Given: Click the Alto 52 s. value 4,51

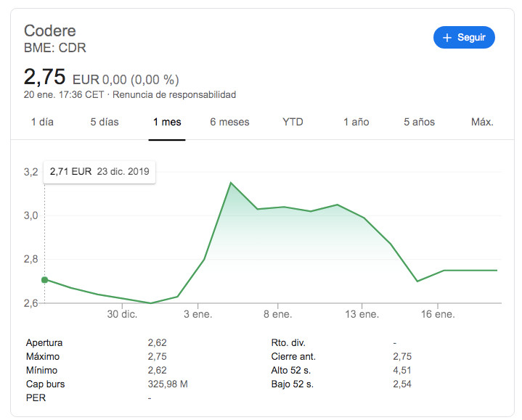Looking at the screenshot, I should tap(402, 371).
